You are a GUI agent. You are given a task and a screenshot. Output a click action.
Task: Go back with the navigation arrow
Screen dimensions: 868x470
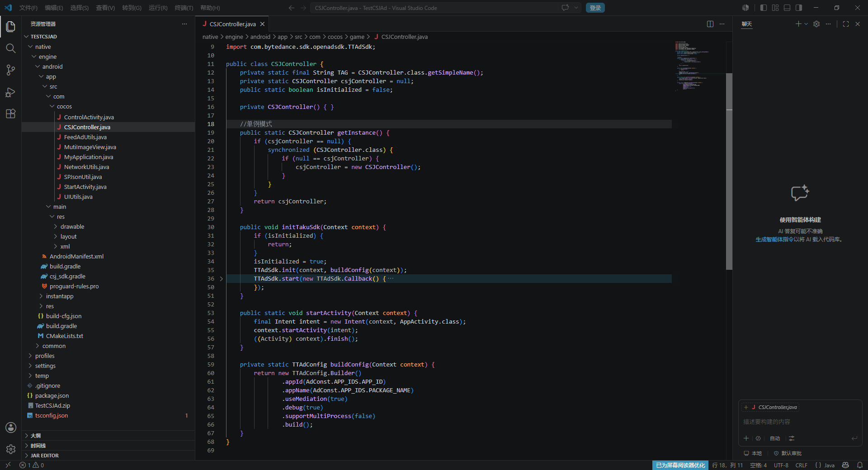292,8
